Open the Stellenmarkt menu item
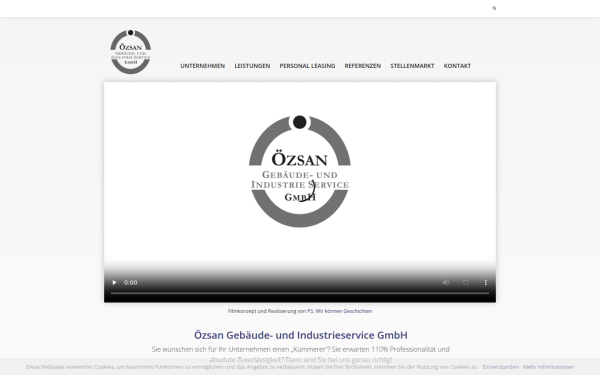600x375 pixels. 412,66
